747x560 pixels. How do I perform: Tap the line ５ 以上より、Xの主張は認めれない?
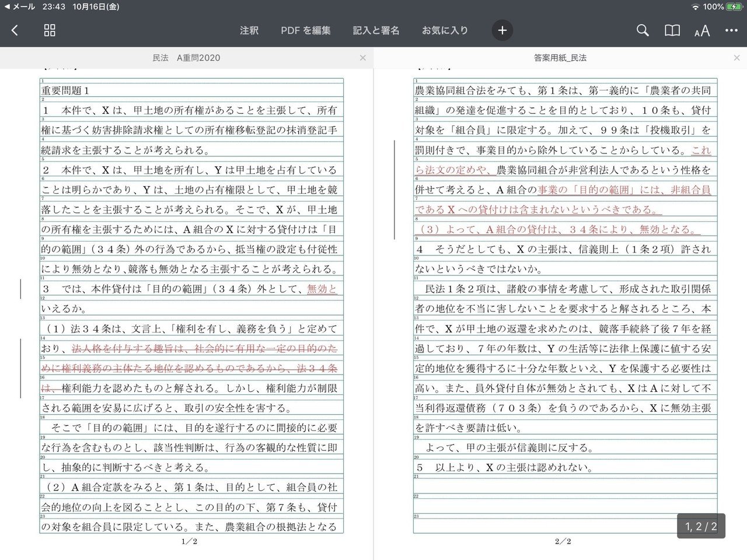point(505,467)
